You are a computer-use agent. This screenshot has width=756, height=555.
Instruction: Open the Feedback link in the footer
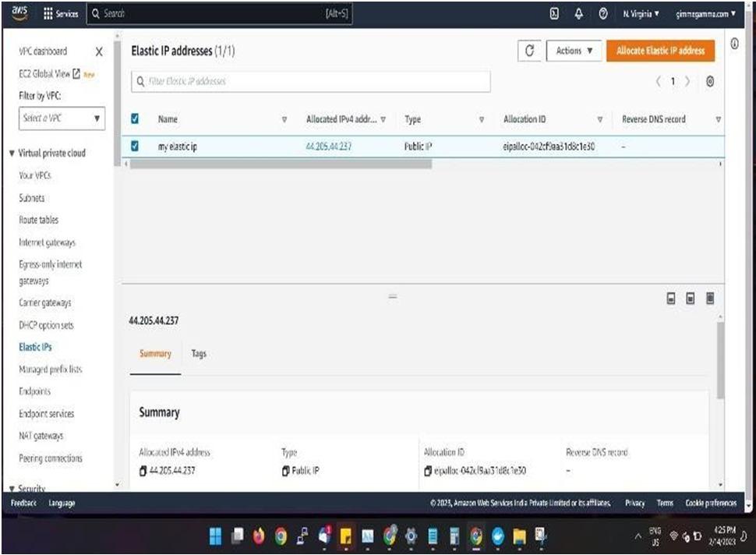pyautogui.click(x=23, y=503)
